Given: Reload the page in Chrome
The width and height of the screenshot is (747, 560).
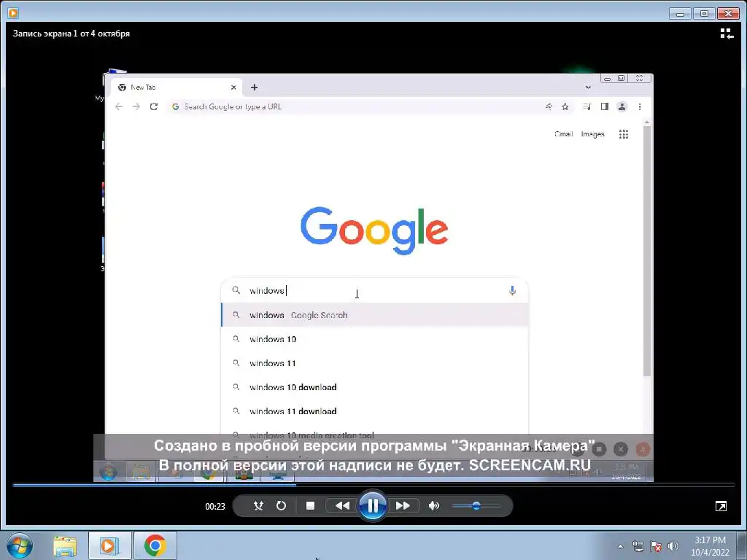Looking at the screenshot, I should click(153, 106).
